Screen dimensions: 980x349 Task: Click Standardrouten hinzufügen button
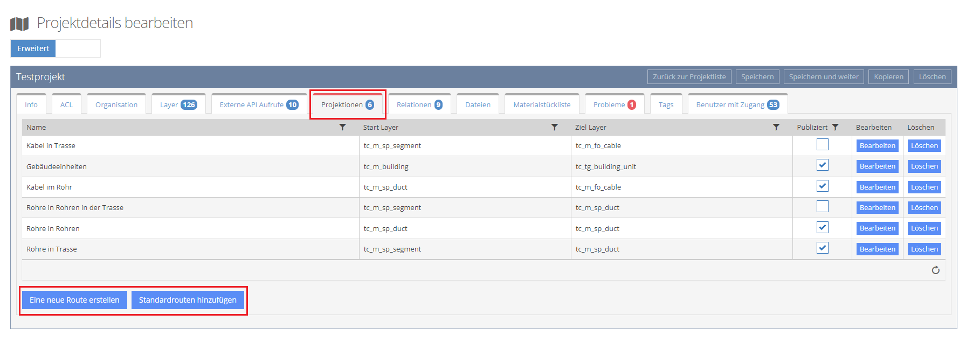[x=188, y=300]
